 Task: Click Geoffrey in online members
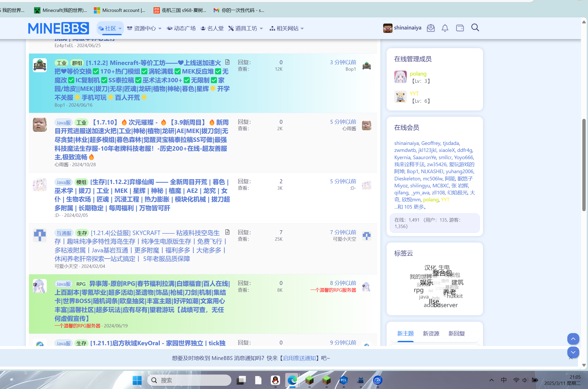pyautogui.click(x=431, y=143)
